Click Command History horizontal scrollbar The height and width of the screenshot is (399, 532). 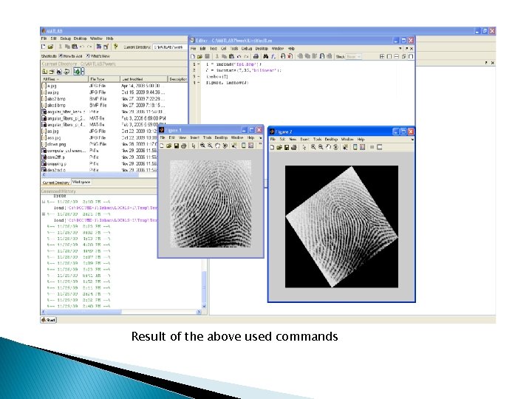(121, 312)
